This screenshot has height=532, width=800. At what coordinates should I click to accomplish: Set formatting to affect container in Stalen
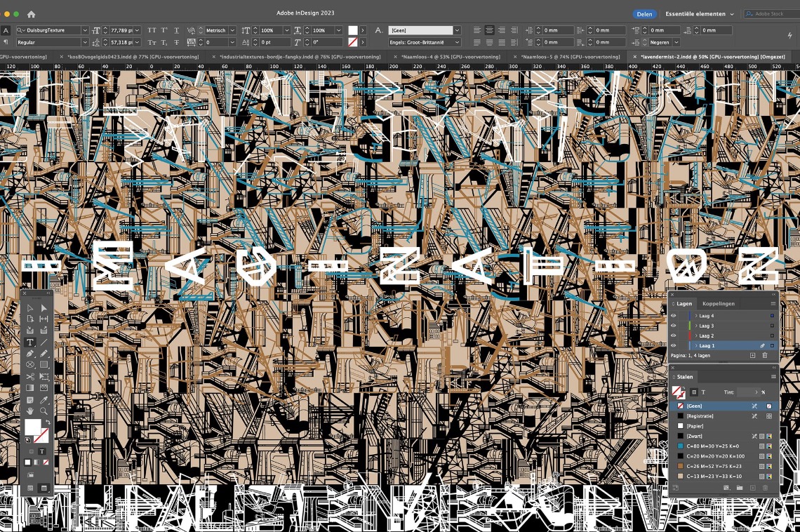(x=694, y=392)
